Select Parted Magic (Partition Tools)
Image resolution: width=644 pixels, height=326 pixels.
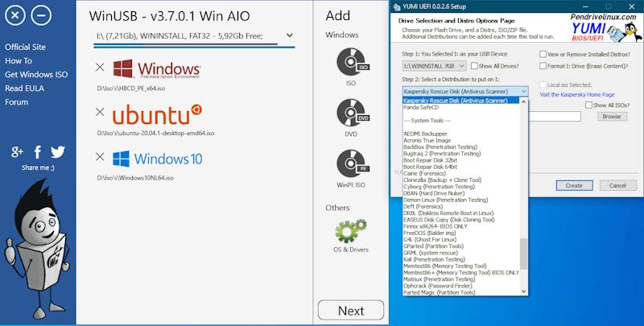click(x=440, y=292)
